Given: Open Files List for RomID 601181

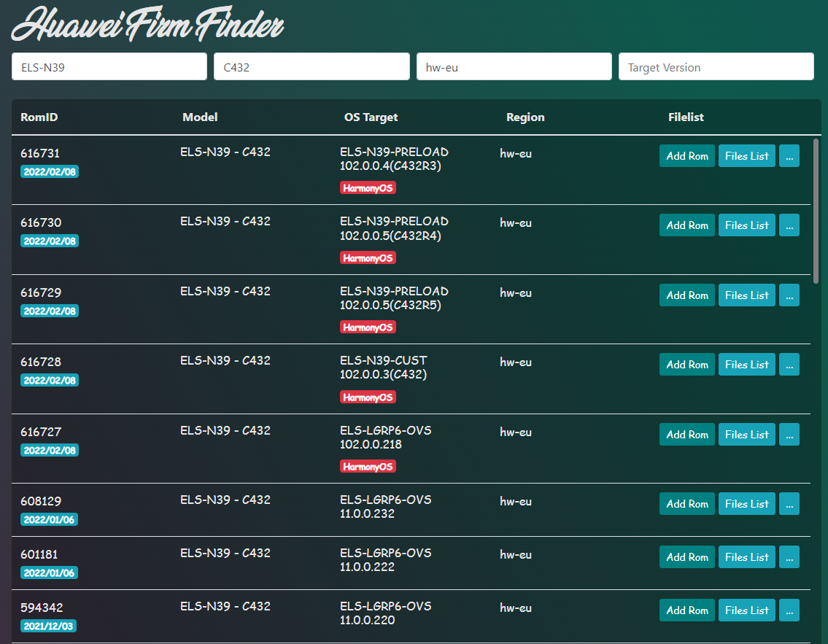Looking at the screenshot, I should (x=747, y=557).
